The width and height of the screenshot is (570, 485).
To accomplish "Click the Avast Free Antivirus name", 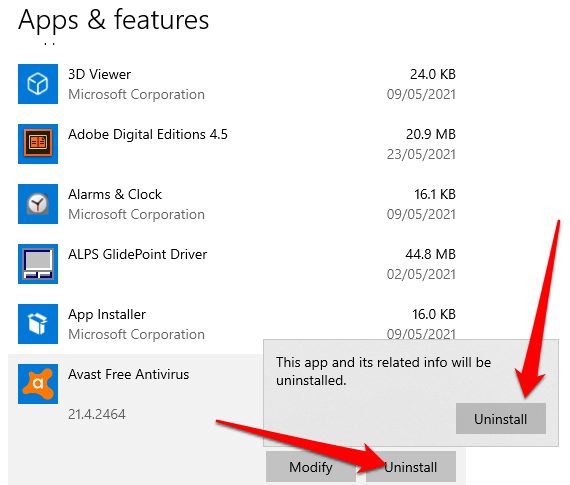I will coord(129,374).
